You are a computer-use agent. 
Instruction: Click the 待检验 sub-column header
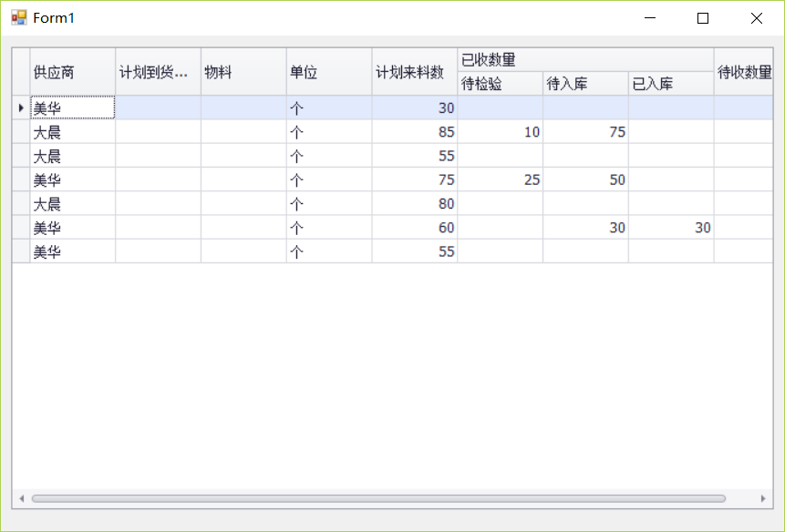pos(501,84)
